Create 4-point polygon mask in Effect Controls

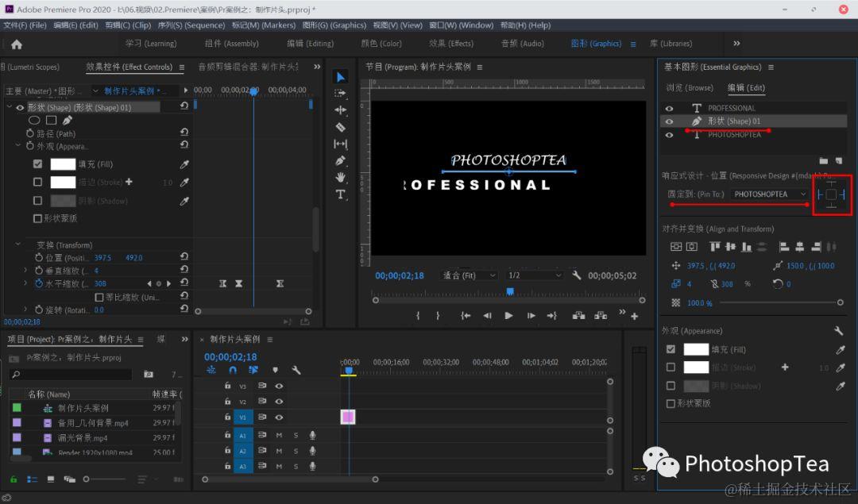pyautogui.click(x=52, y=121)
